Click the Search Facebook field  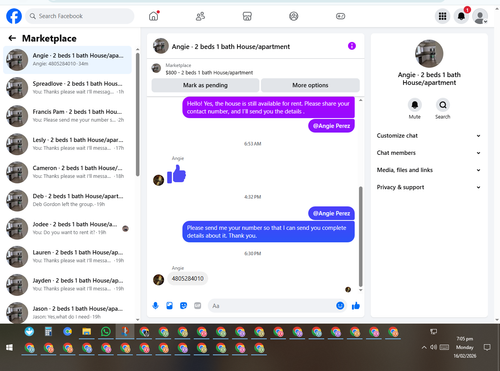pyautogui.click(x=80, y=16)
